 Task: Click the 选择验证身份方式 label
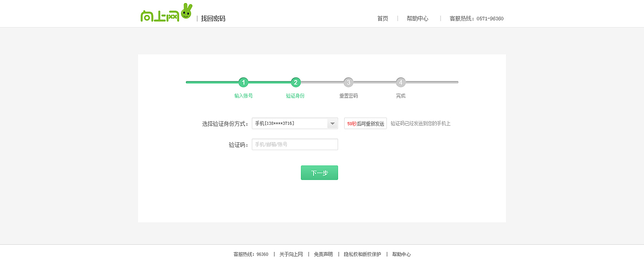225,124
